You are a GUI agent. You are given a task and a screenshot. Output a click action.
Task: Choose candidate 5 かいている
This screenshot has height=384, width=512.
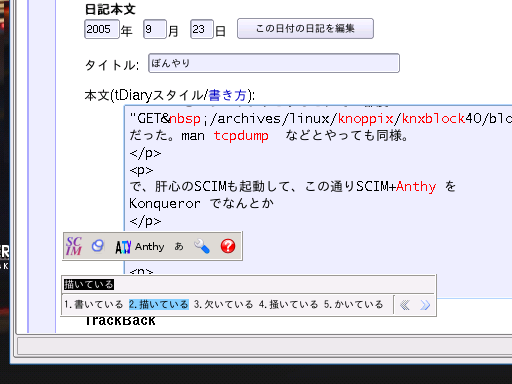(354, 304)
